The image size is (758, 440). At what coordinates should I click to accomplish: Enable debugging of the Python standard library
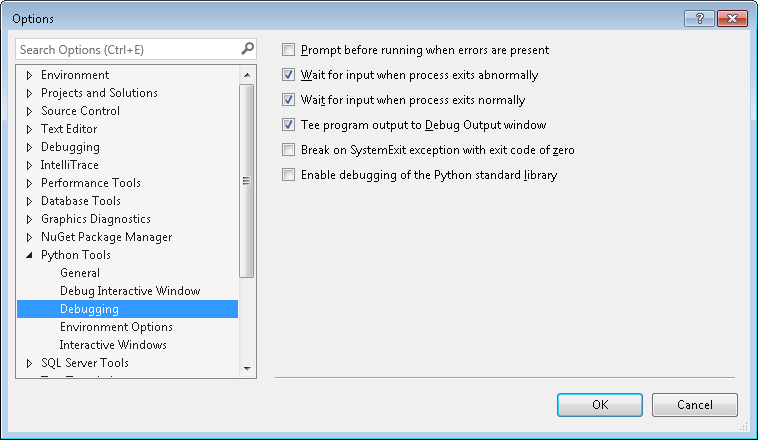(x=289, y=175)
